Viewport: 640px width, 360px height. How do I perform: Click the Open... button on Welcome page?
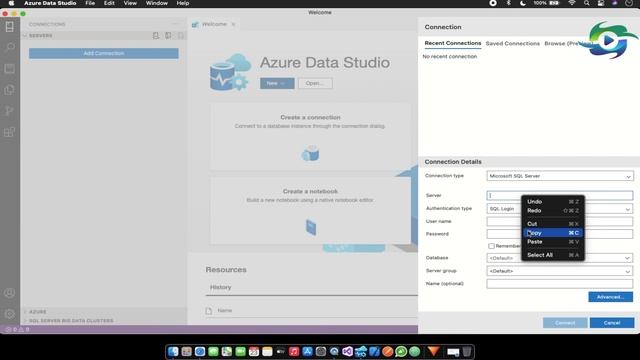pyautogui.click(x=315, y=83)
